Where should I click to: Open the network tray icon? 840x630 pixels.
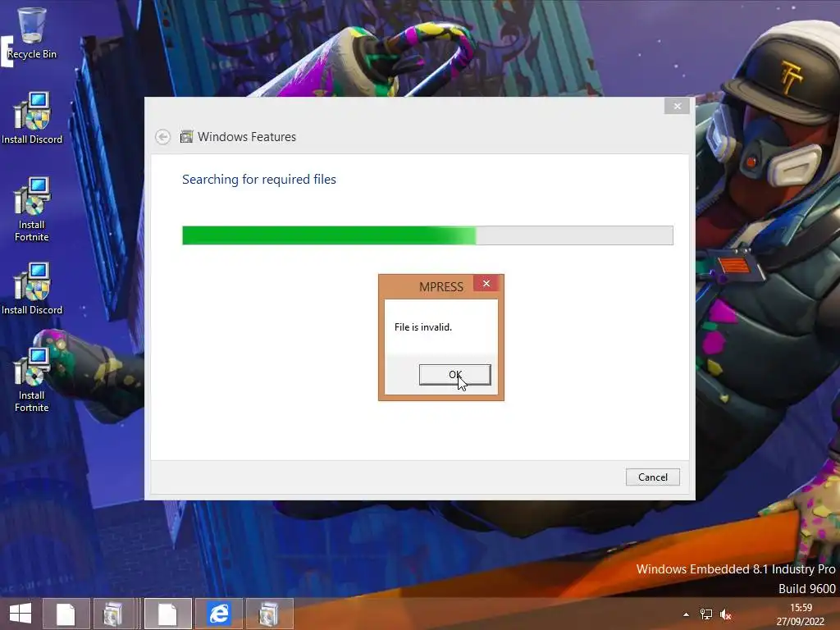click(706, 614)
